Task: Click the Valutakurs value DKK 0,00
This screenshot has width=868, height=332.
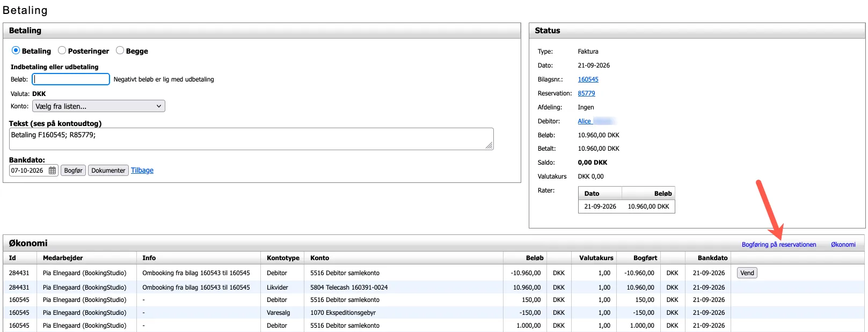Action: point(590,176)
